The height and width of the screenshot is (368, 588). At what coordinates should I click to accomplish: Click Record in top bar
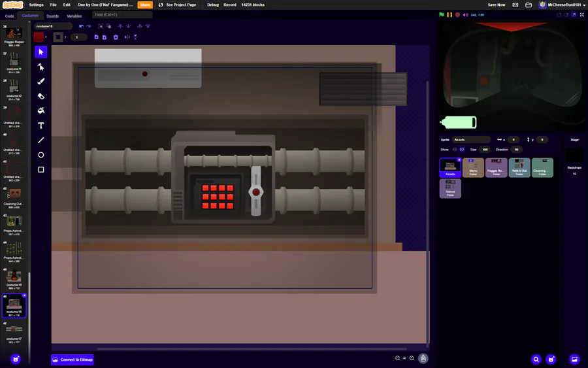point(230,5)
